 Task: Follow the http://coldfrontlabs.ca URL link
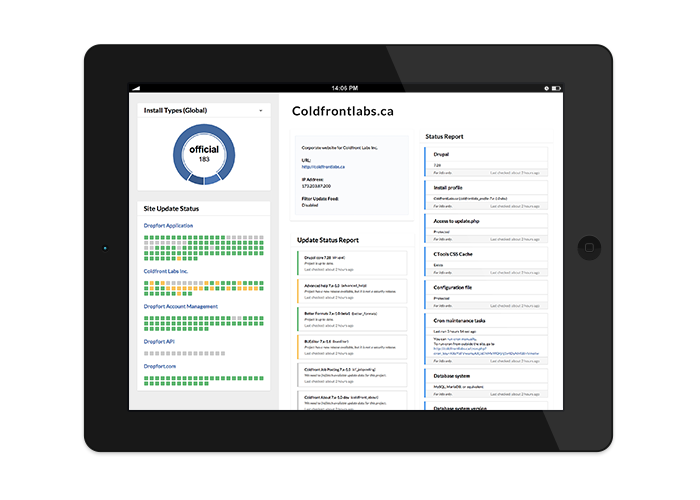coord(323,167)
